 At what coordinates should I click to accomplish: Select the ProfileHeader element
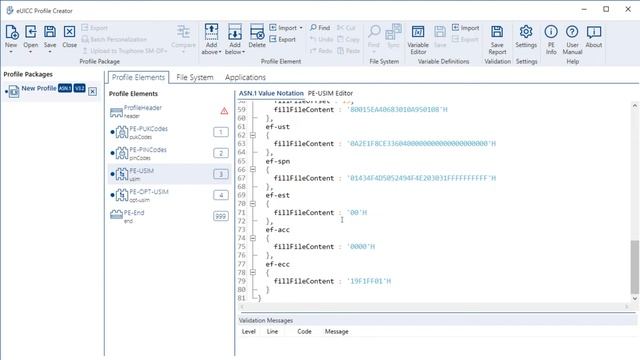click(x=169, y=111)
